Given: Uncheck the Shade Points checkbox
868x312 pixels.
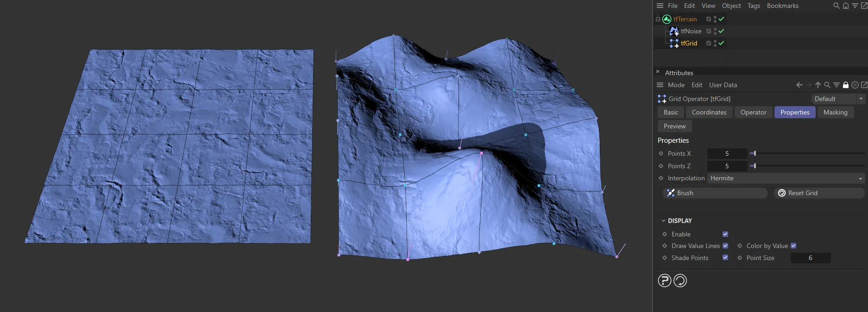Looking at the screenshot, I should coord(725,258).
